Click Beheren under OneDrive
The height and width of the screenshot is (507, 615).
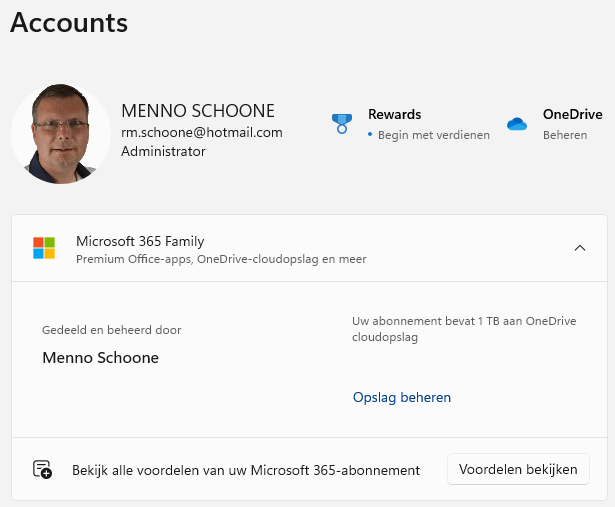(x=565, y=135)
